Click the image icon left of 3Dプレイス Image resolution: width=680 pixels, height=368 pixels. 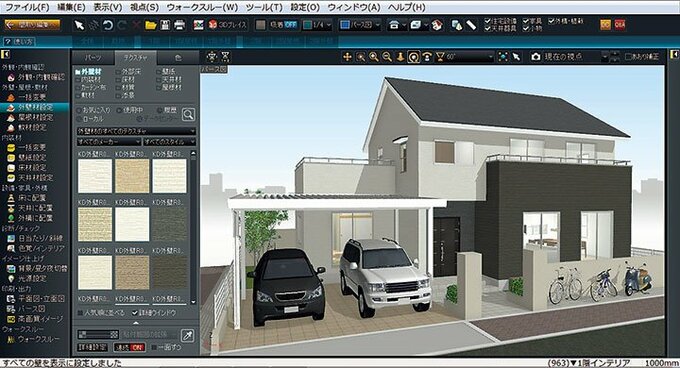[x=198, y=25]
